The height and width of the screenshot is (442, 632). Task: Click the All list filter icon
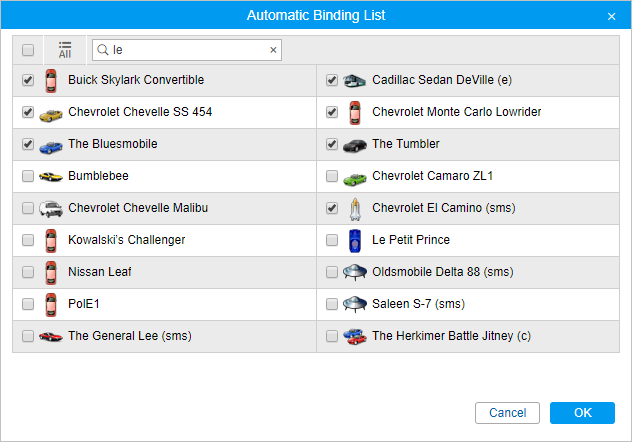pos(64,50)
